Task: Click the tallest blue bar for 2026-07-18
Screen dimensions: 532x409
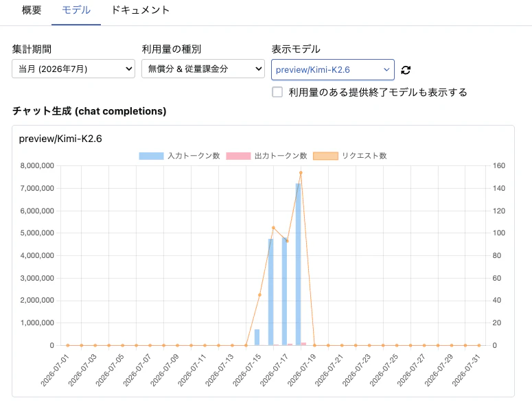Action: pyautogui.click(x=298, y=264)
